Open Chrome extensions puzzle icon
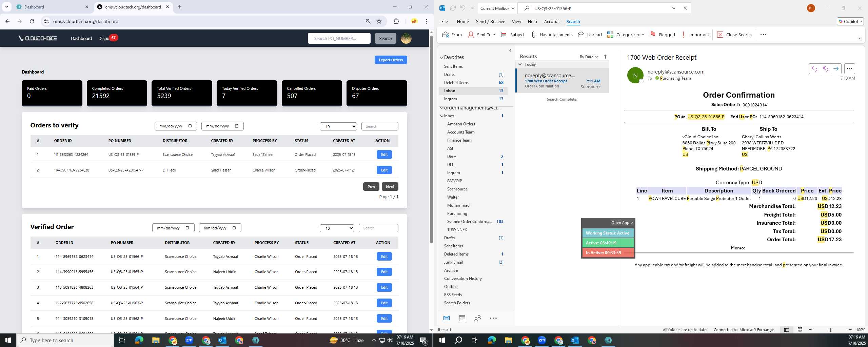 [x=396, y=21]
